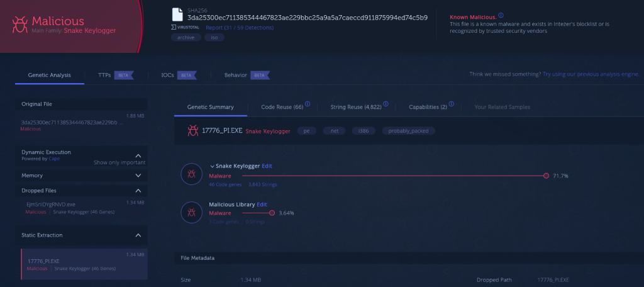Click 0 Strings under Malicious Library
The height and width of the screenshot is (287, 644).
(x=255, y=222)
